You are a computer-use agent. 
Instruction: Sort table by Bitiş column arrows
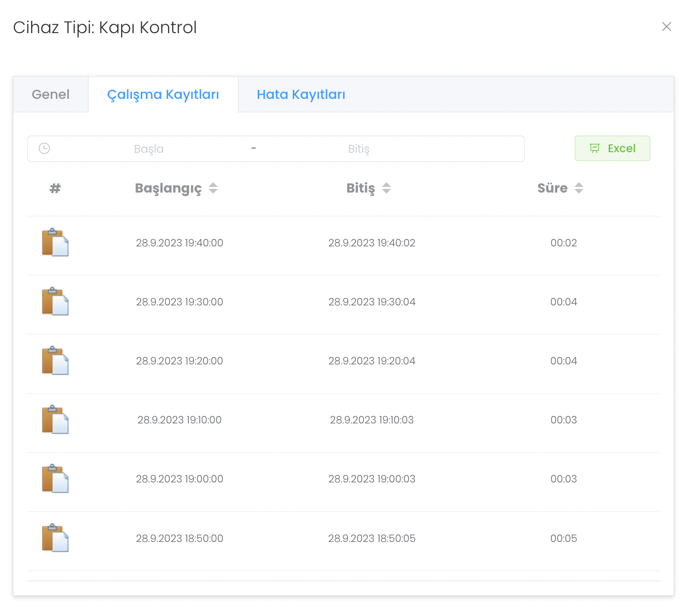(x=386, y=188)
